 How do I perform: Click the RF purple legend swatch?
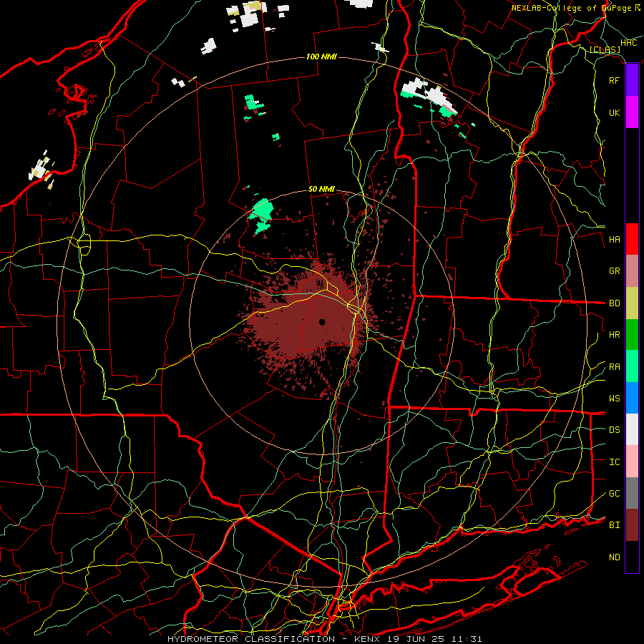click(x=632, y=80)
